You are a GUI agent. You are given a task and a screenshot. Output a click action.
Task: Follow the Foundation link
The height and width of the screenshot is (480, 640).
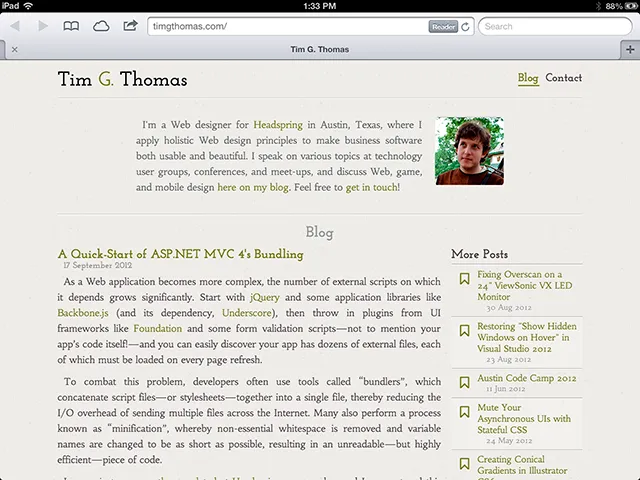pos(158,329)
